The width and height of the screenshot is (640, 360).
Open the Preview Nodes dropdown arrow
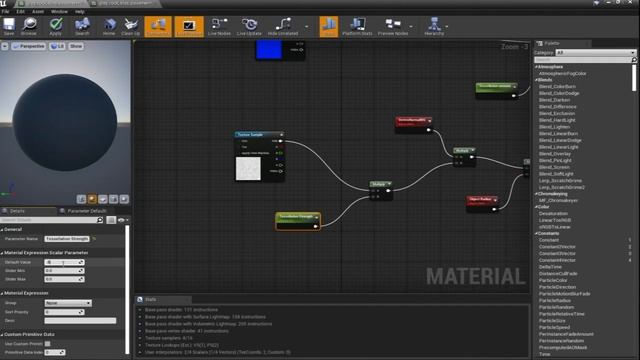coord(411,27)
